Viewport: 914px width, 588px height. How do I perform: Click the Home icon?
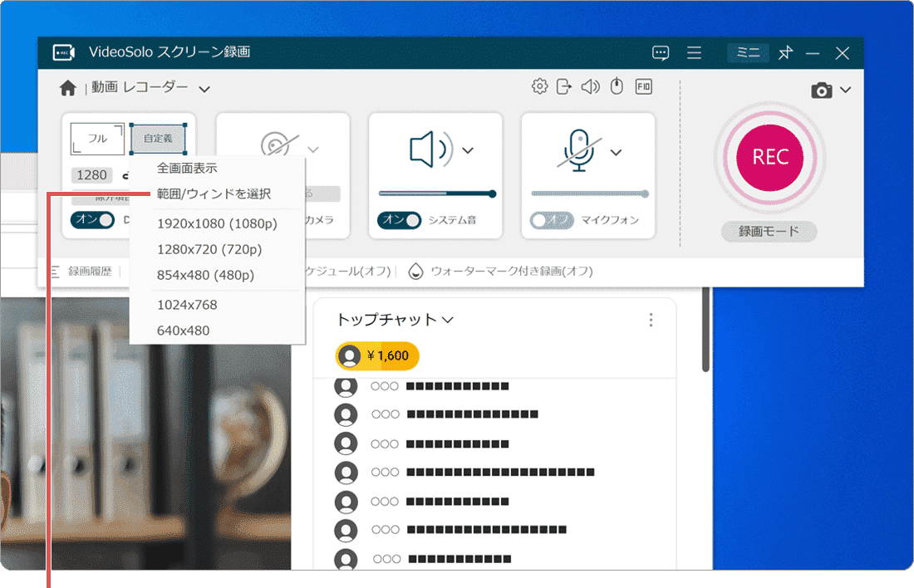tap(66, 87)
